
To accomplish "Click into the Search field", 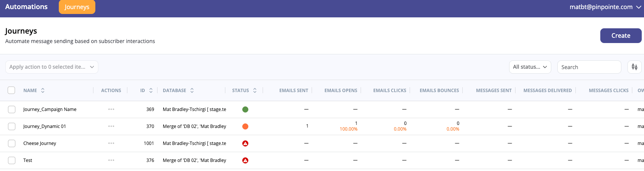I will (589, 67).
